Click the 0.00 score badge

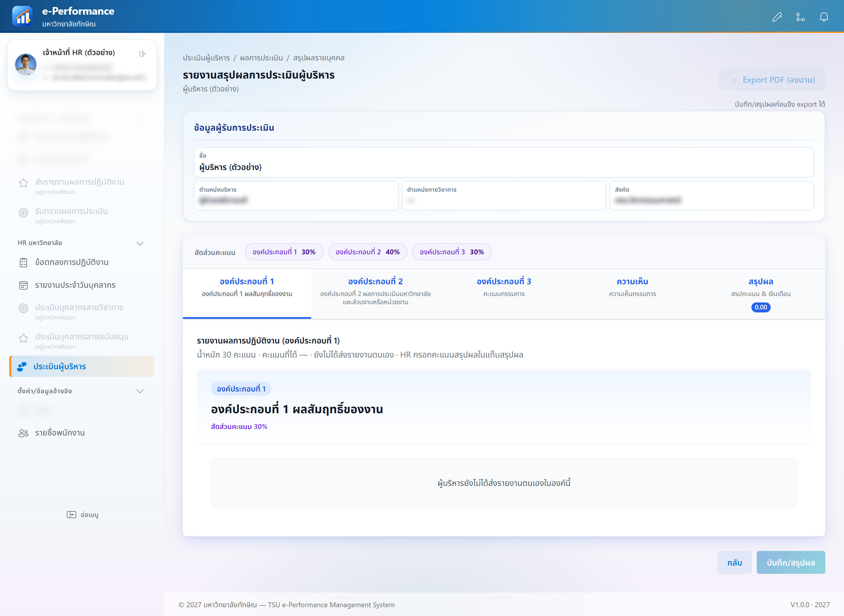pyautogui.click(x=761, y=307)
